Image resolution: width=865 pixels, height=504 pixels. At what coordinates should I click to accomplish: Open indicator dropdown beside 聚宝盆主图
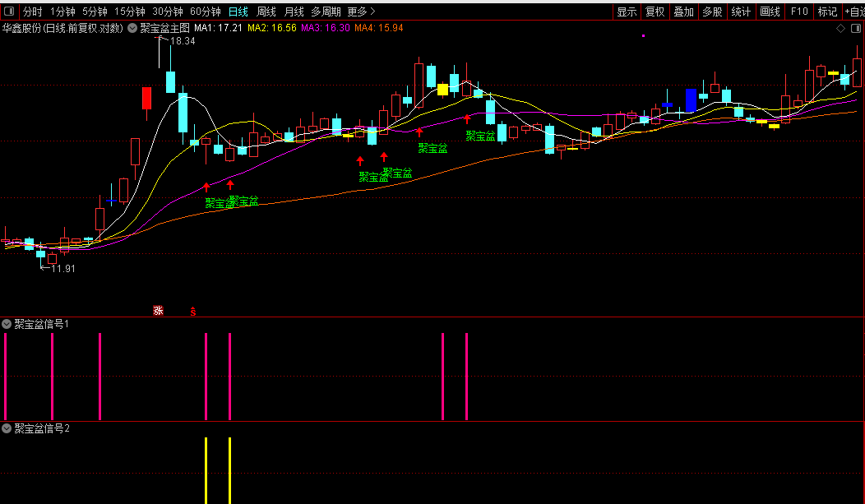coord(132,28)
